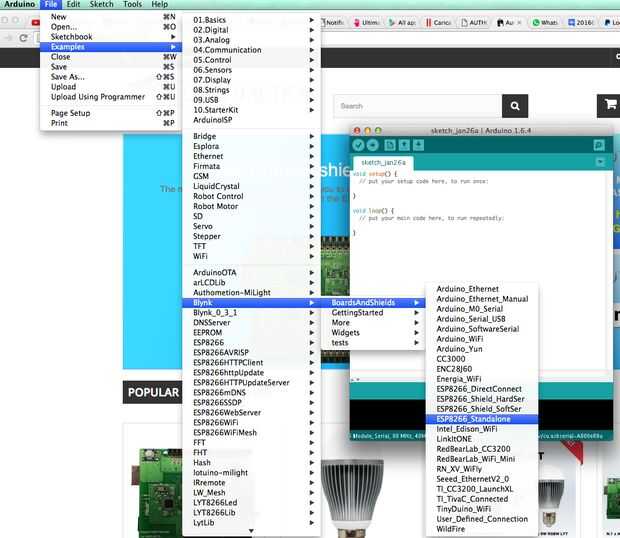Open the shopping cart icon on webpage
Image resolution: width=620 pixels, height=538 pixels.
(x=610, y=105)
